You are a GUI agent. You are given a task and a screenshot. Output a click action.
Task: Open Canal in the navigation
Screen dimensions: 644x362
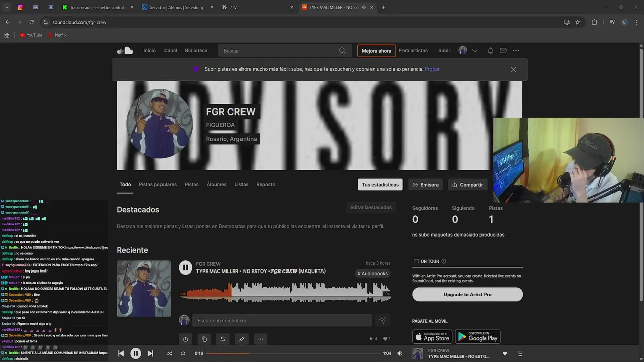point(170,51)
